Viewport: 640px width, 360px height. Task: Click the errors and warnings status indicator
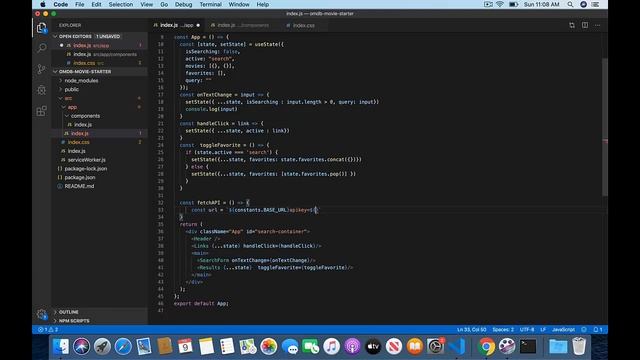48,329
